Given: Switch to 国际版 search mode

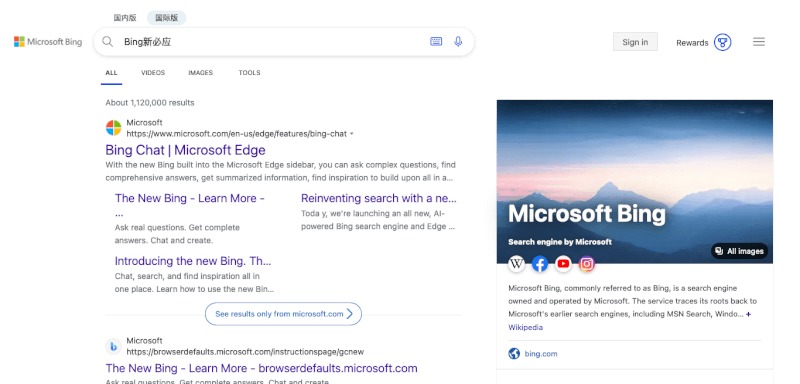Looking at the screenshot, I should [x=166, y=18].
